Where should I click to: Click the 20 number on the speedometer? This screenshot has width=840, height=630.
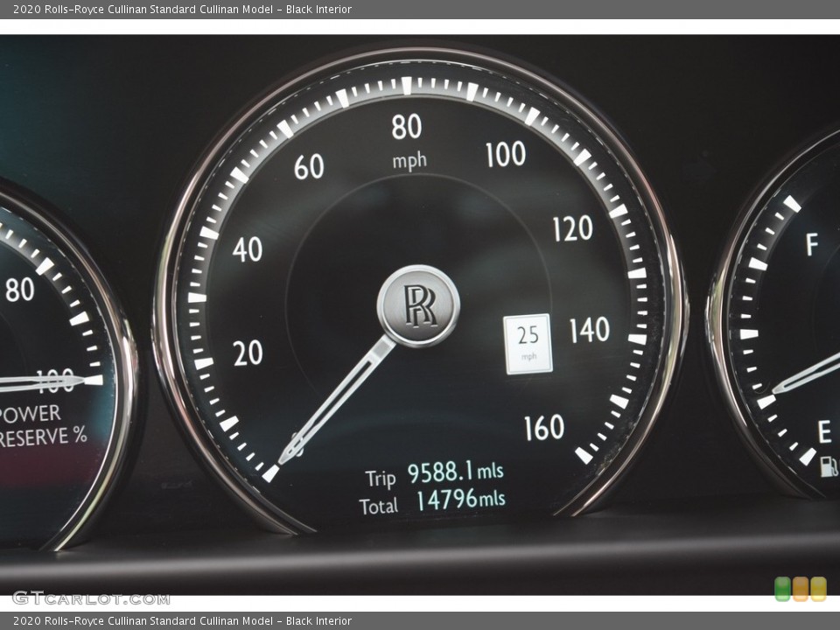[x=248, y=353]
